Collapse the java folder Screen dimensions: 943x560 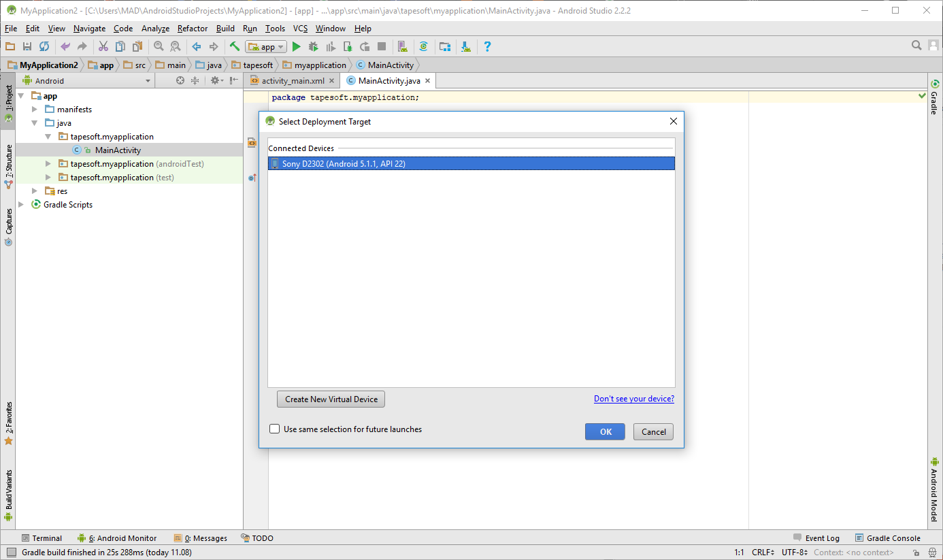coord(35,123)
